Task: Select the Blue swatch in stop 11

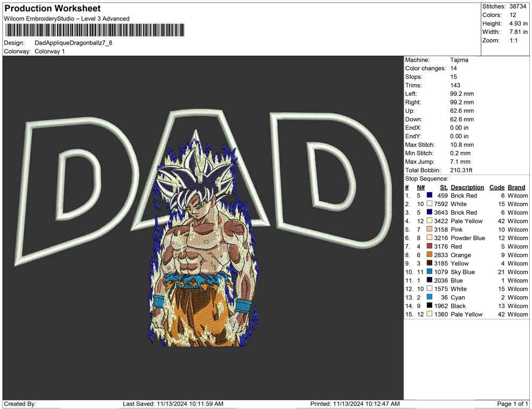Action: 429,280
